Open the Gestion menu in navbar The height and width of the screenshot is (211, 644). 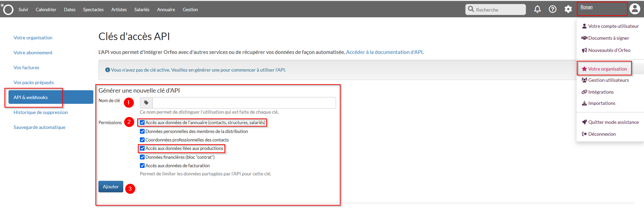190,9
